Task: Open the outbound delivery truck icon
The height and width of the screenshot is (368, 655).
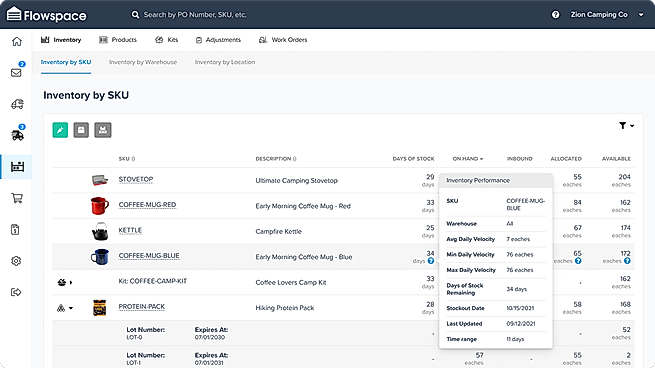Action: pos(17,135)
